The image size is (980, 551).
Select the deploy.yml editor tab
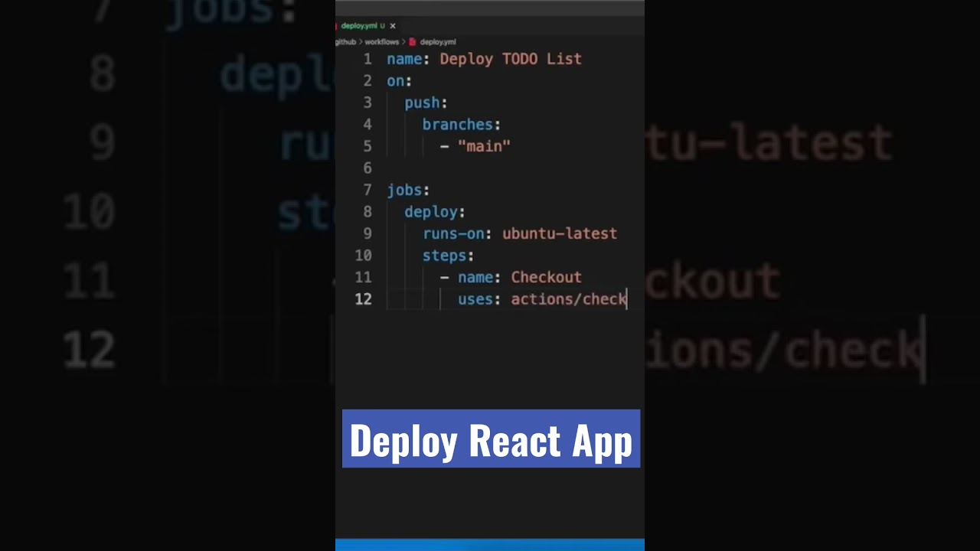click(x=366, y=26)
